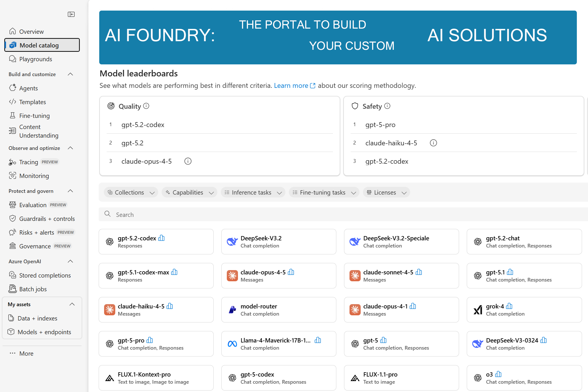Collapse the Build and customize section

pyautogui.click(x=70, y=74)
